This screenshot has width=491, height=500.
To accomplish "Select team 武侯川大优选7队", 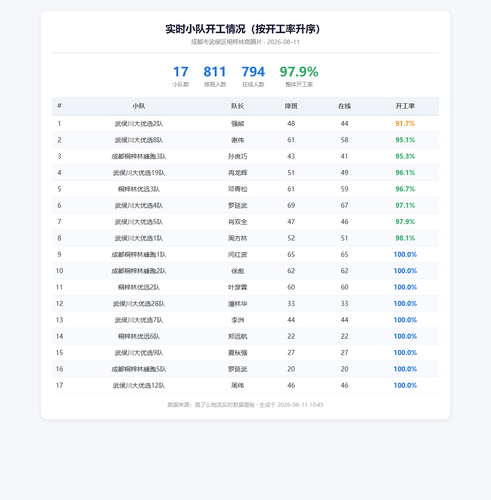I will tap(139, 320).
